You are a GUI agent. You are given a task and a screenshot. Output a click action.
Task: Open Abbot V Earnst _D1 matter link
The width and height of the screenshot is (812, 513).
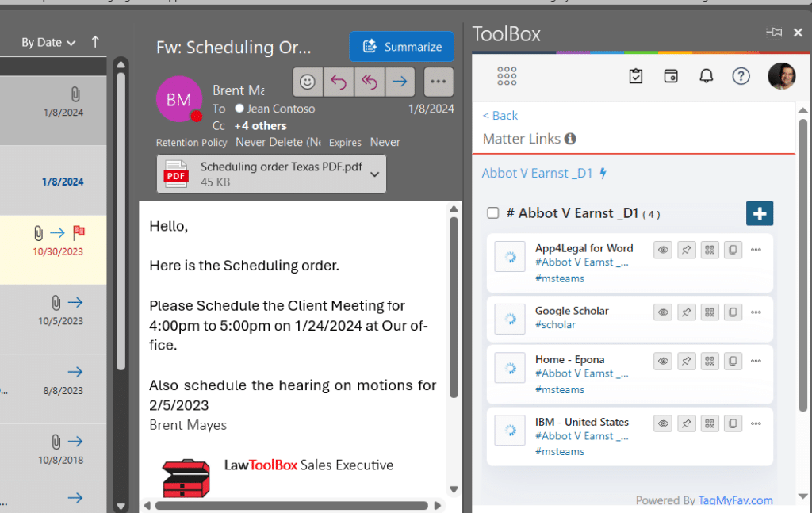[x=537, y=173]
